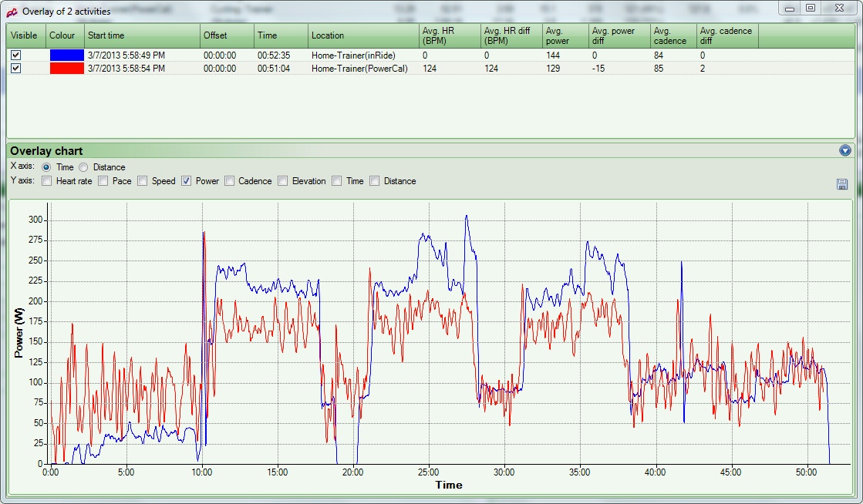
Task: Enable the Heart rate Y axis checkbox
Action: (x=47, y=181)
